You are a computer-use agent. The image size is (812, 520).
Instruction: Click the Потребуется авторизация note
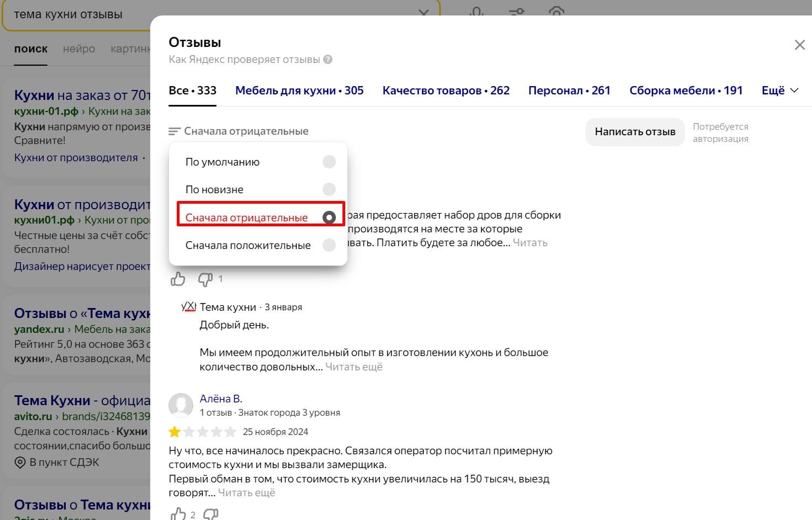tap(721, 132)
